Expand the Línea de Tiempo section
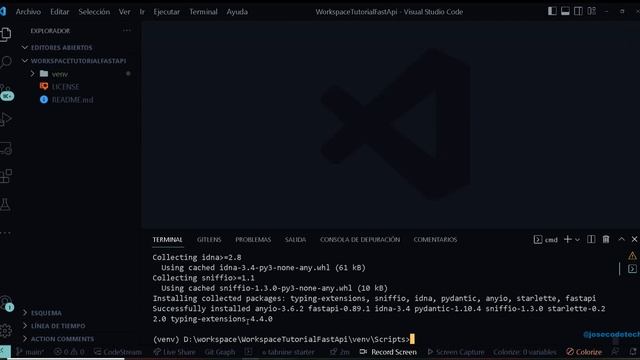Image resolution: width=640 pixels, height=360 pixels. (53, 326)
